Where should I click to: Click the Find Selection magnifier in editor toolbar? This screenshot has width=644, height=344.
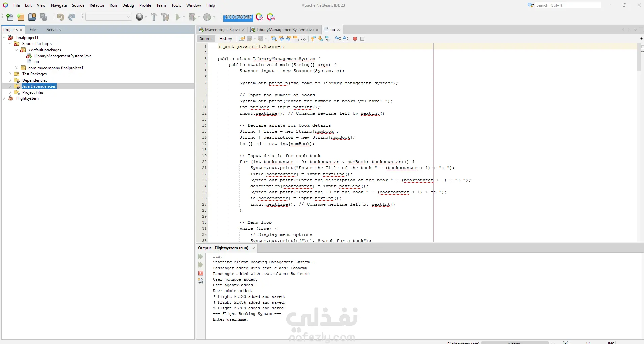(x=274, y=39)
